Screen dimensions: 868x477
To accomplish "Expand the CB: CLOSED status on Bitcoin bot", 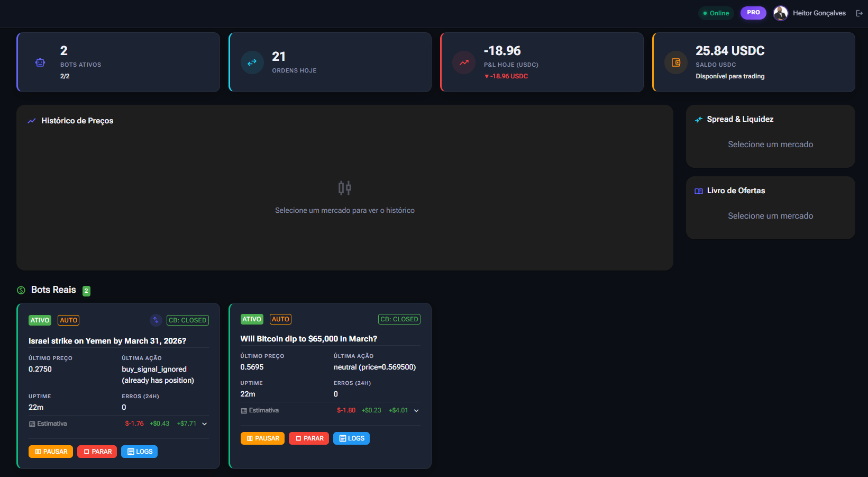I will [399, 319].
